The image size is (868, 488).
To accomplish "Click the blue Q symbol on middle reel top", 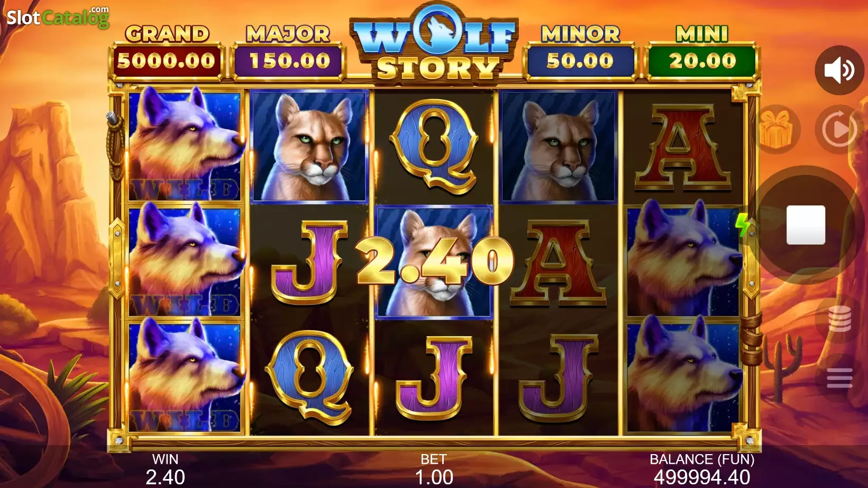I will (x=434, y=147).
